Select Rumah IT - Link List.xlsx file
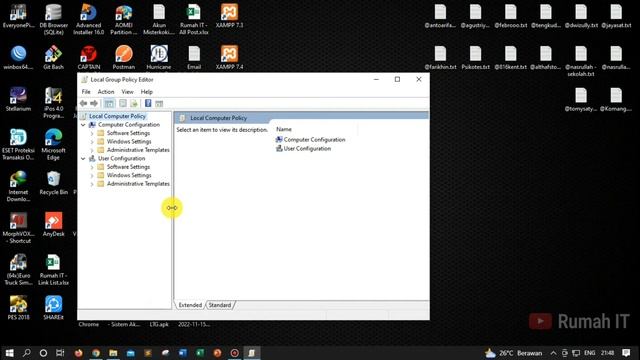Screen dimensions: 640x360 click(x=53, y=270)
